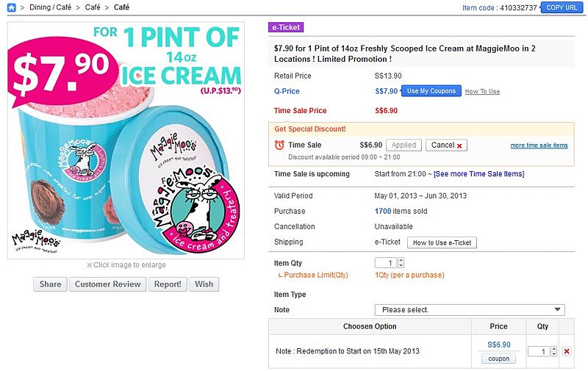Click the purple e-Ticket badge

(287, 27)
